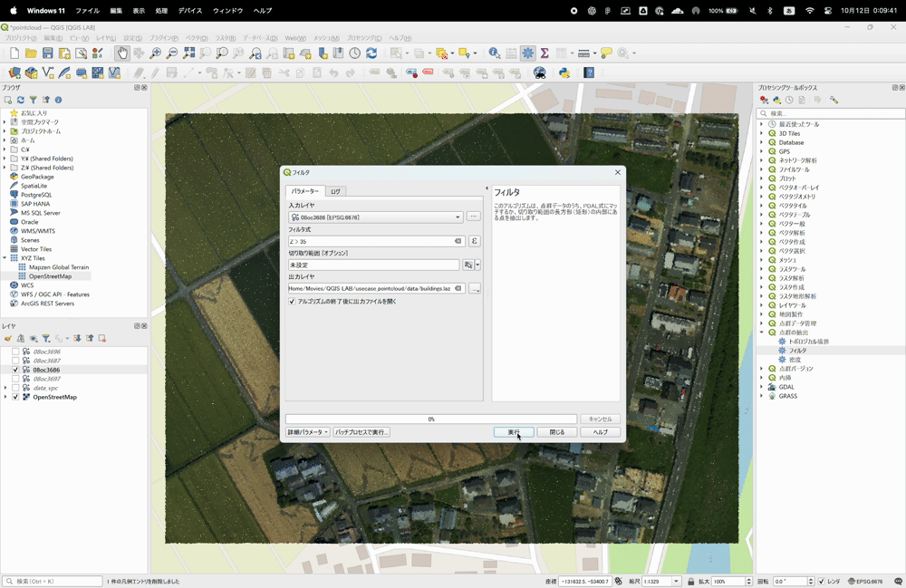The image size is (906, 588).
Task: Open the プロセシング menu
Action: [364, 38]
